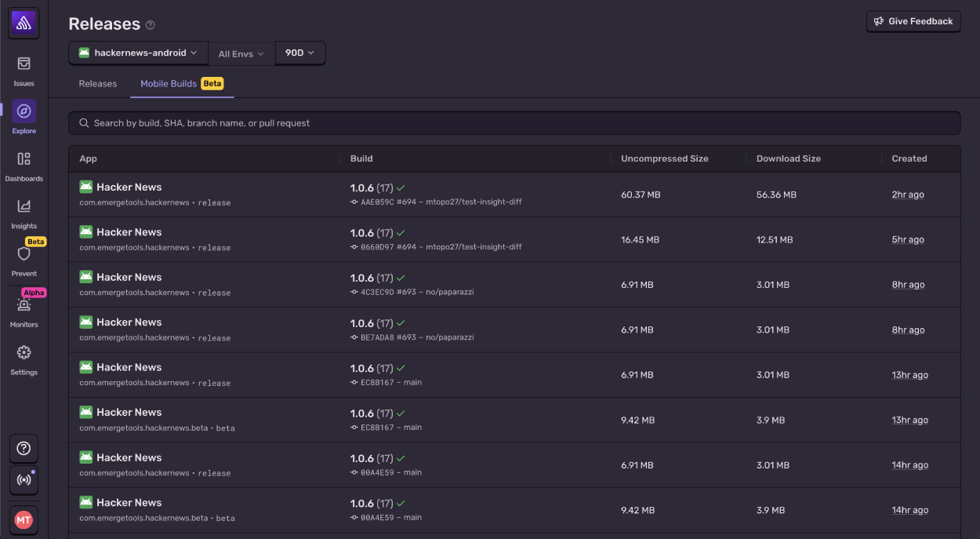The height and width of the screenshot is (539, 980).
Task: Open the Monitors Alpha section
Action: point(24,306)
